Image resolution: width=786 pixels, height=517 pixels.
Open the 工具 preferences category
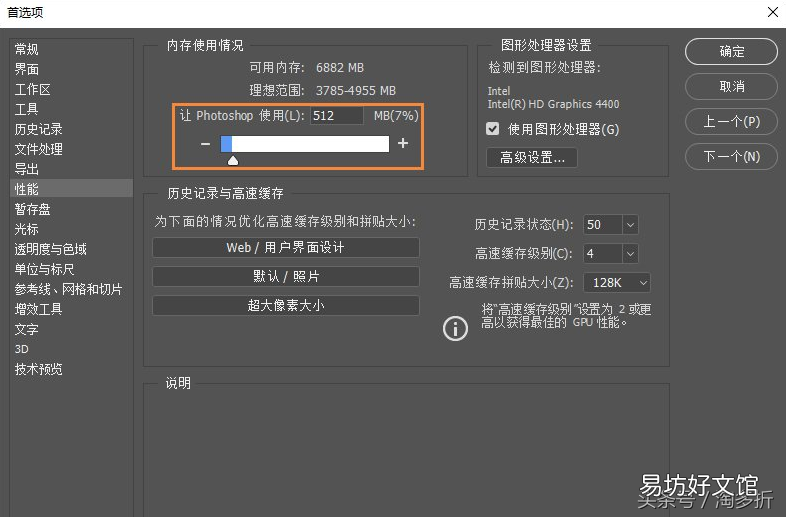[x=27, y=109]
